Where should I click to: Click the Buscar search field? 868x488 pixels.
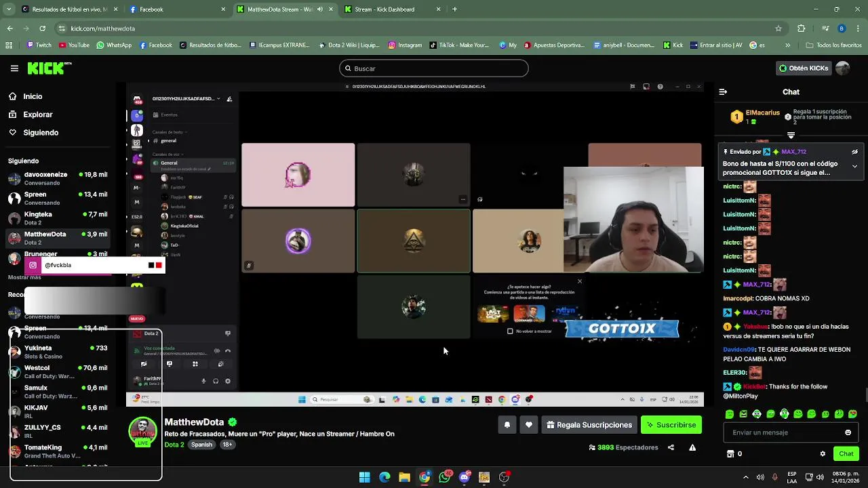tap(434, 68)
